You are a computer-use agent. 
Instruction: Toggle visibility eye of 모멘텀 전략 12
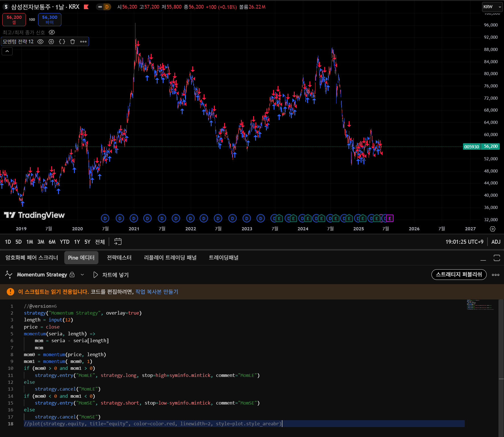pyautogui.click(x=40, y=42)
